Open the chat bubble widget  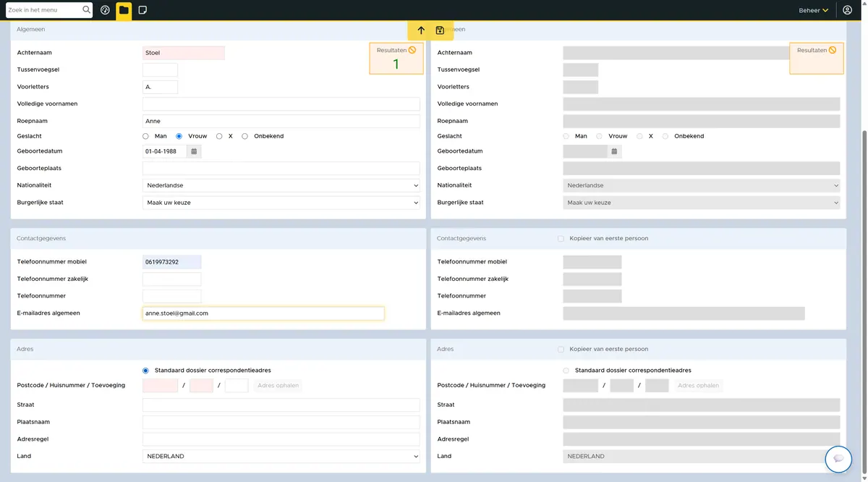[838, 459]
